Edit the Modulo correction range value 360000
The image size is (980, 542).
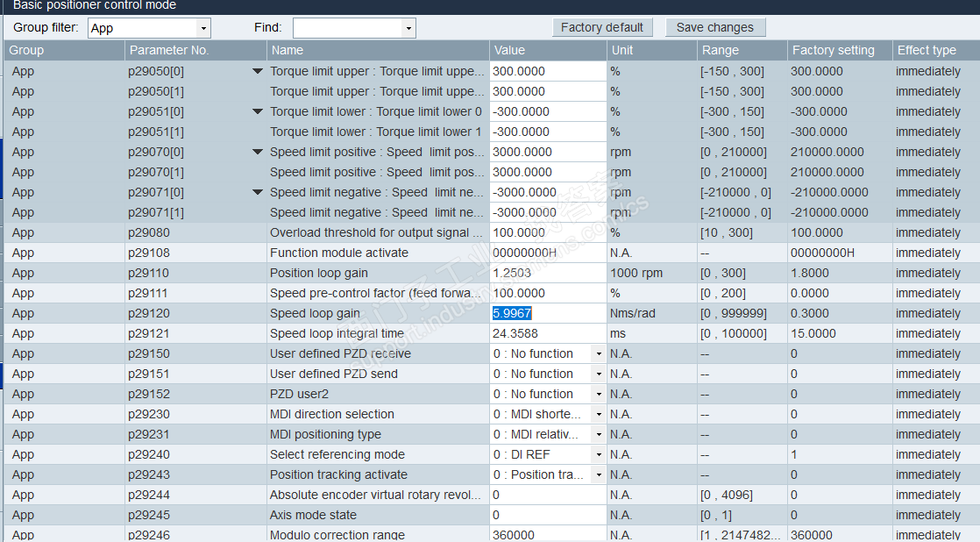pos(548,534)
